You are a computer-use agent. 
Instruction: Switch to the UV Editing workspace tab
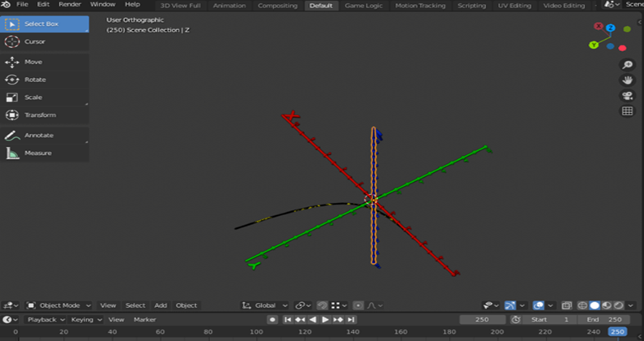pos(514,6)
